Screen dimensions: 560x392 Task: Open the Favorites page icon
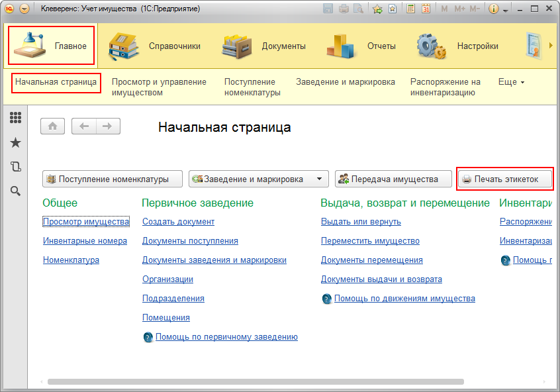[392, 9]
